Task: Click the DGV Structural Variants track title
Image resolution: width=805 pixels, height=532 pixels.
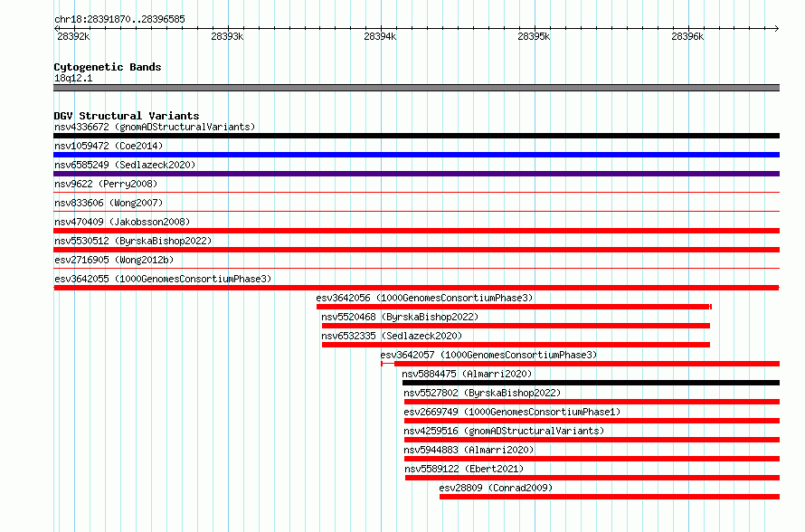Action: (x=127, y=116)
